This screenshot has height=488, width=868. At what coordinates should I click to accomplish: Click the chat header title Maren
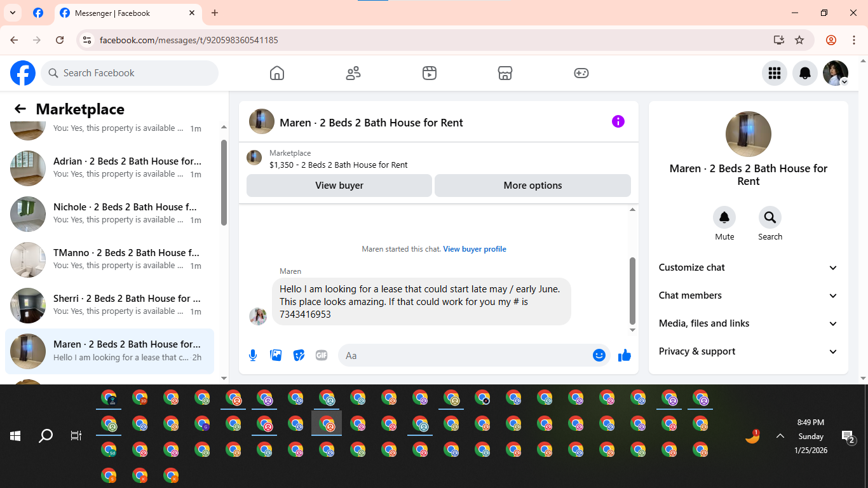coord(371,123)
